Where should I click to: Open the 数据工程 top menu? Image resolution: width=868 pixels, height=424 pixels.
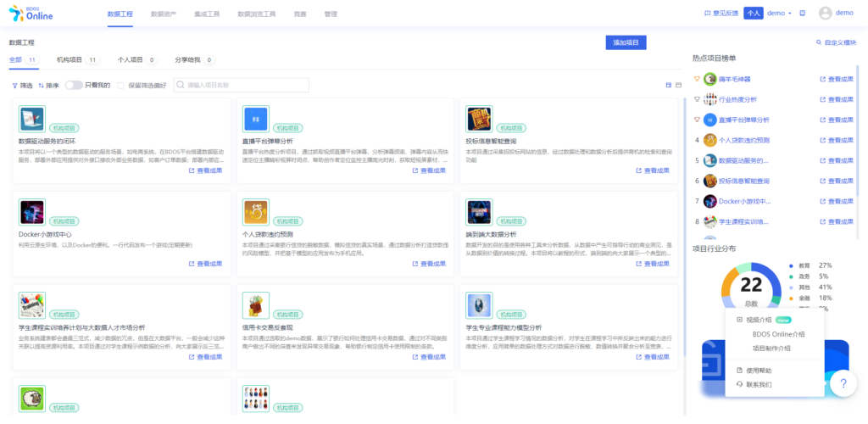pyautogui.click(x=120, y=14)
